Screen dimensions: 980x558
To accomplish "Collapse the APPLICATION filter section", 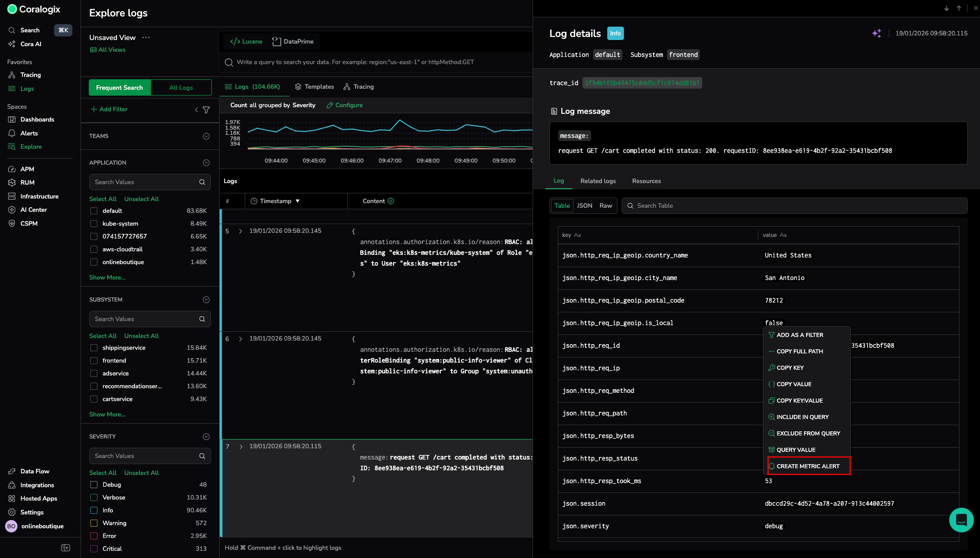I will click(206, 163).
